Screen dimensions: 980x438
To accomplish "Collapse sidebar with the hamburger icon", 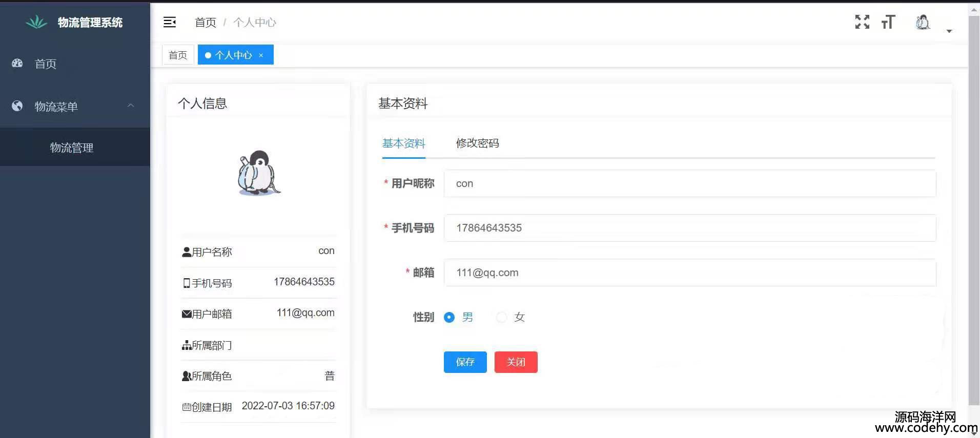I will coord(170,22).
